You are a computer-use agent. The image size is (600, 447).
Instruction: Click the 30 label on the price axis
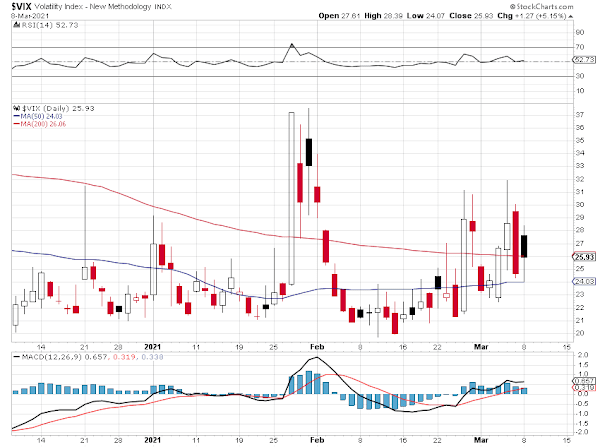[580, 205]
